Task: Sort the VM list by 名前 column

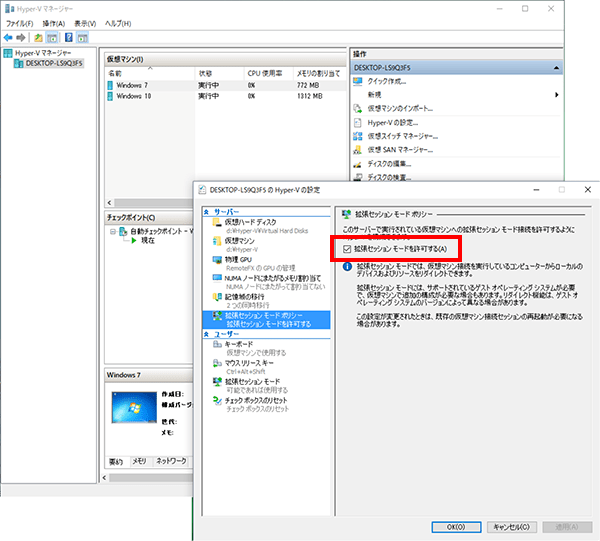Action: (x=150, y=73)
